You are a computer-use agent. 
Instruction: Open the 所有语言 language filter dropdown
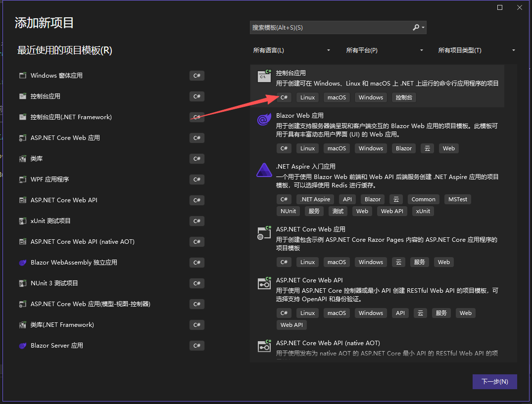point(291,50)
